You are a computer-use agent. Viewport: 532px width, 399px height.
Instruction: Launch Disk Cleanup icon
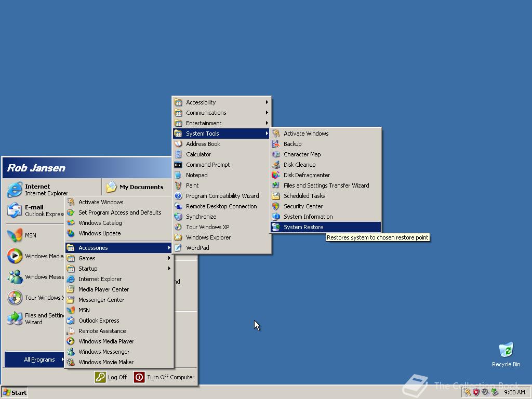click(276, 165)
